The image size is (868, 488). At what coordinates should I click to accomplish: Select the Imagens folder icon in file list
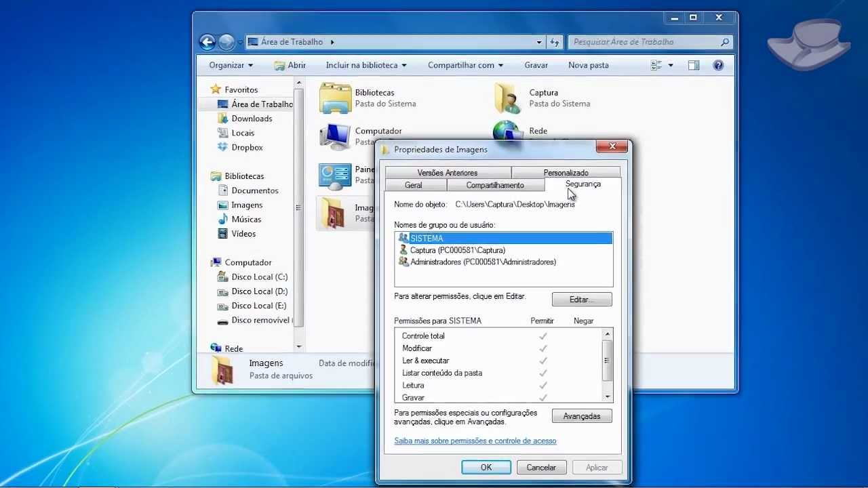coord(334,213)
